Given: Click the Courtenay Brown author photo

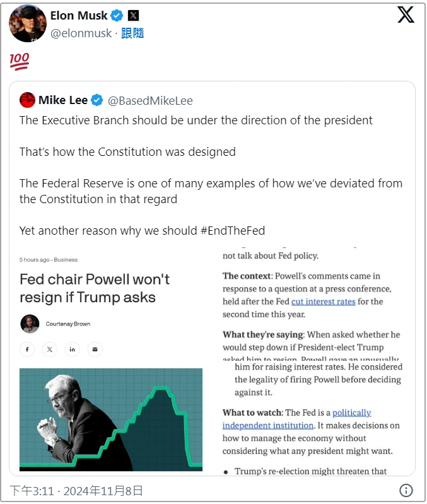Looking at the screenshot, I should point(30,324).
